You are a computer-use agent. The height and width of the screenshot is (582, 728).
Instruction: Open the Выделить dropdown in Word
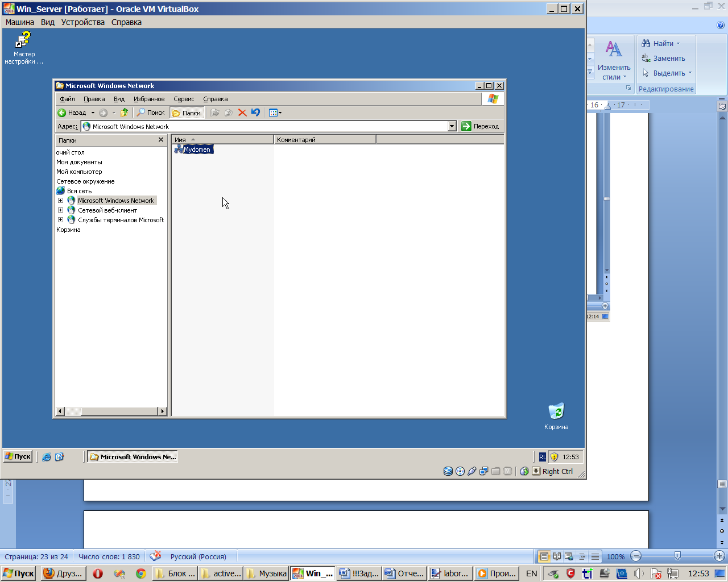click(667, 73)
